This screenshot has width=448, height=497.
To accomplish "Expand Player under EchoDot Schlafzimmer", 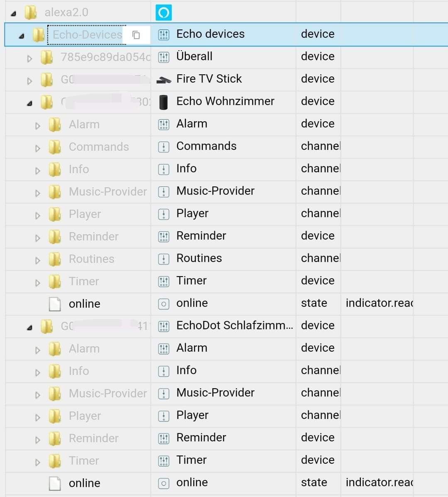I will pyautogui.click(x=38, y=417).
